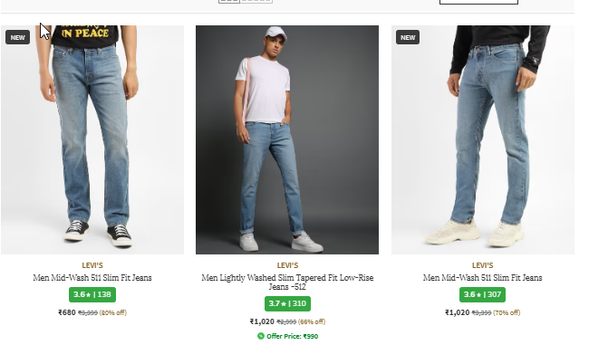Open first product image with black tee
The height and width of the screenshot is (364, 589).
[x=92, y=139]
